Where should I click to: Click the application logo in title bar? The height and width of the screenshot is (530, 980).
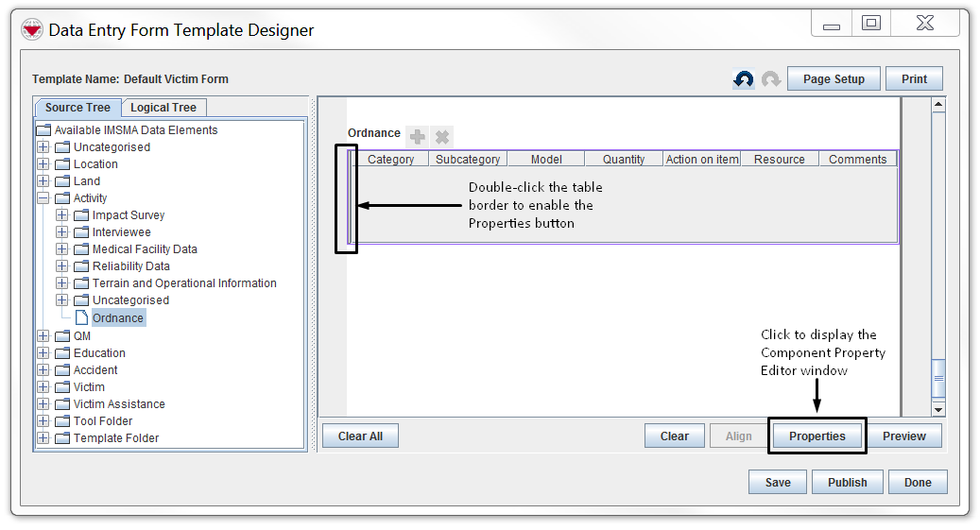33,30
